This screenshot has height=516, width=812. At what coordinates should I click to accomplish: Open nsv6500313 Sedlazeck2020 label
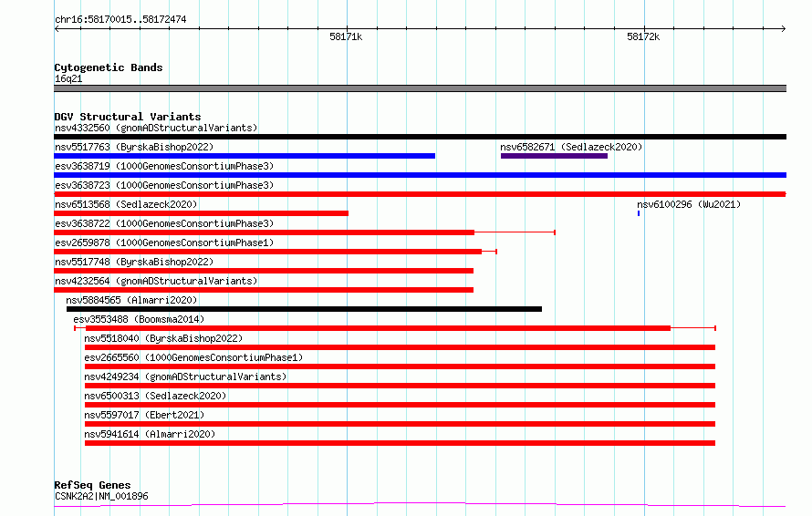pos(155,396)
